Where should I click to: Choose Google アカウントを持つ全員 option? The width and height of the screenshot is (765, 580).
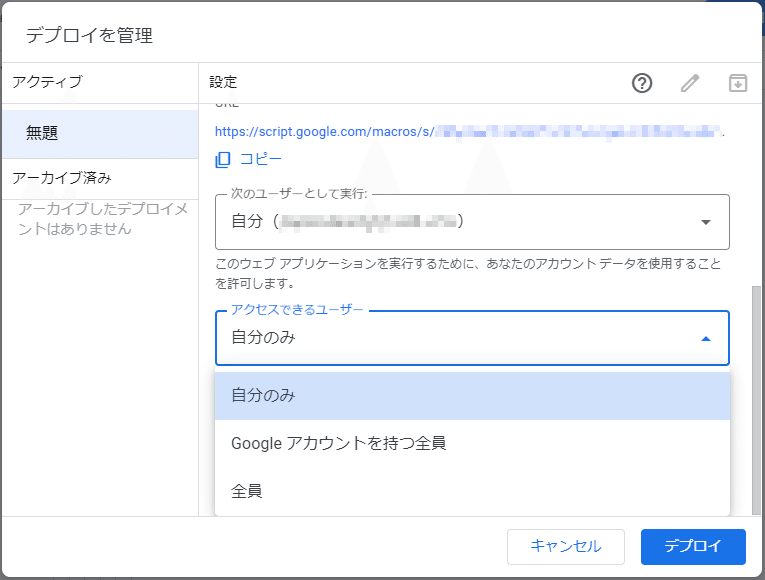click(x=472, y=443)
